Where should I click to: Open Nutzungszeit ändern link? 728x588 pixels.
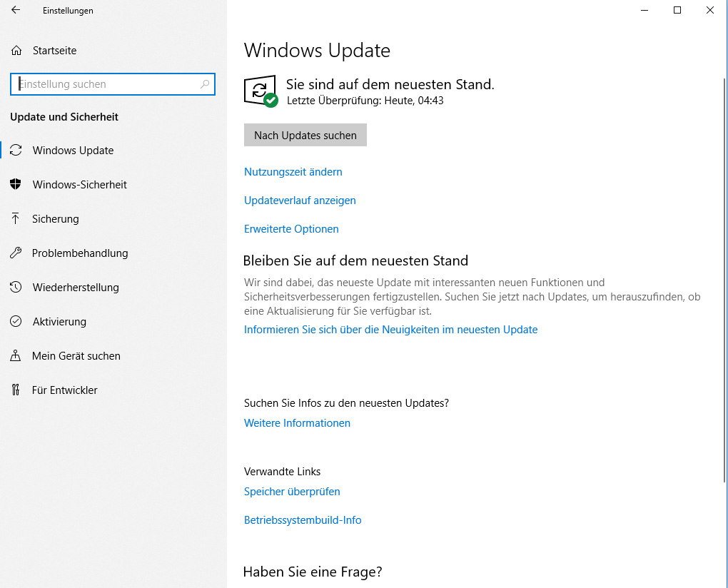293,172
